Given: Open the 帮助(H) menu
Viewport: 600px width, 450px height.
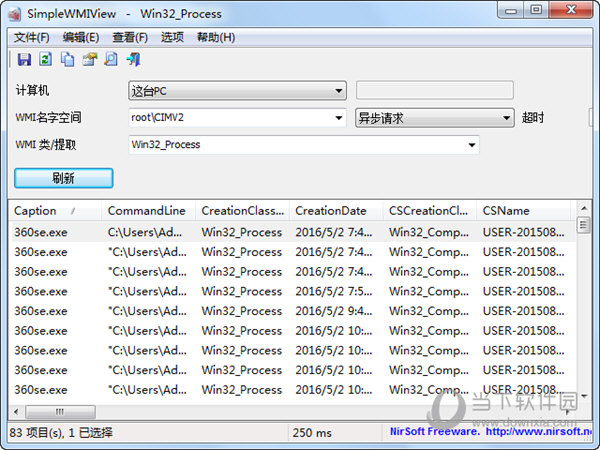Looking at the screenshot, I should 216,37.
